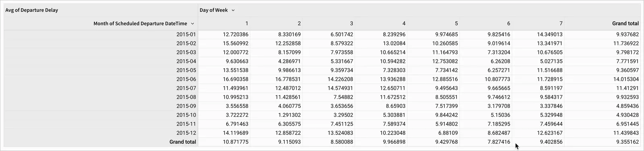Click grand total value 8.580088
Image resolution: width=644 pixels, height=151 pixels.
tap(342, 142)
